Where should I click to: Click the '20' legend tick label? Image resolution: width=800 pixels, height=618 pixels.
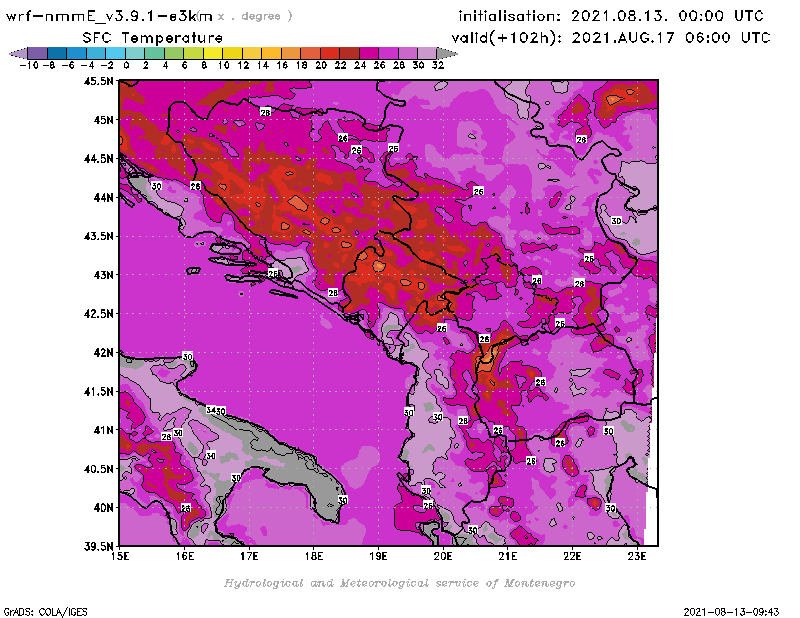321,65
